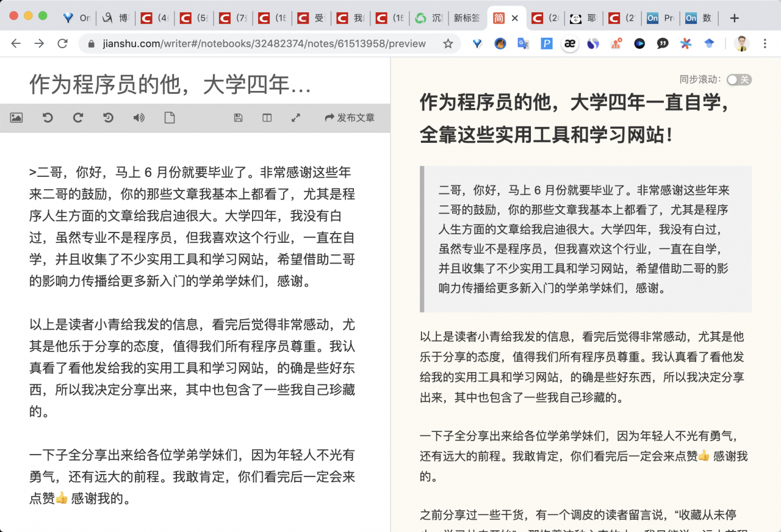
Task: Click the editor paragraph starting 一下子全分享出来
Action: pos(193,477)
